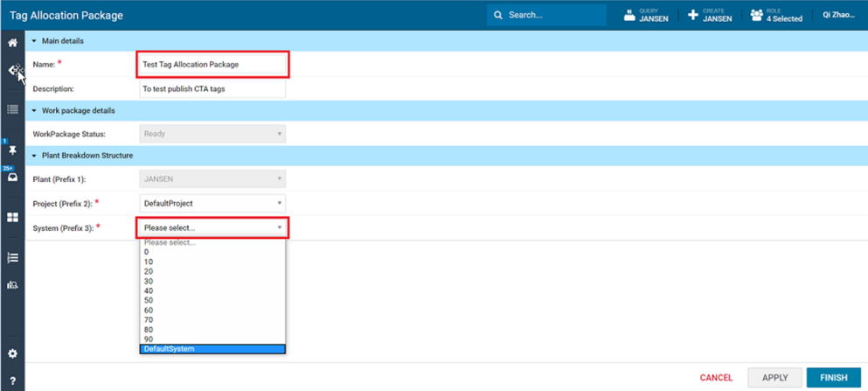The height and width of the screenshot is (391, 868).
Task: Choose option 60 in system list
Action: [212, 311]
